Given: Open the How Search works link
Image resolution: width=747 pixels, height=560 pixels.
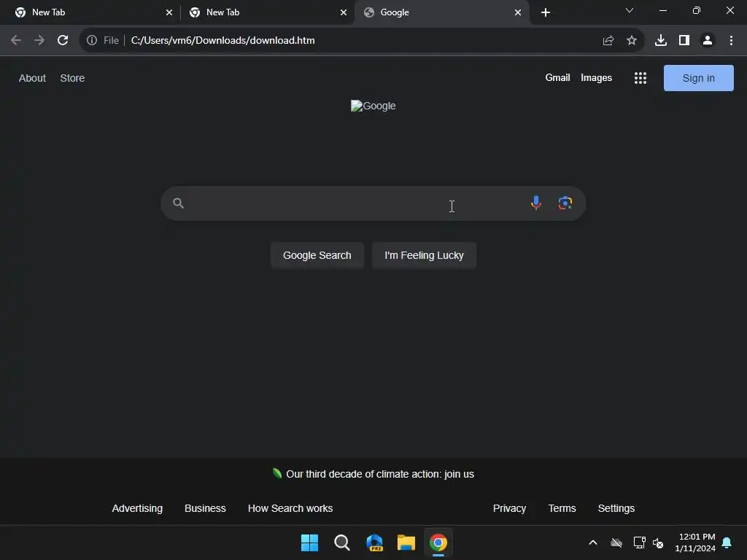Looking at the screenshot, I should point(290,508).
